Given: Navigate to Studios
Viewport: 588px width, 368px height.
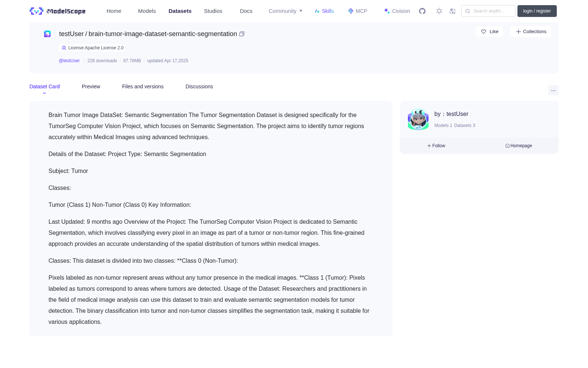Looking at the screenshot, I should (x=213, y=11).
